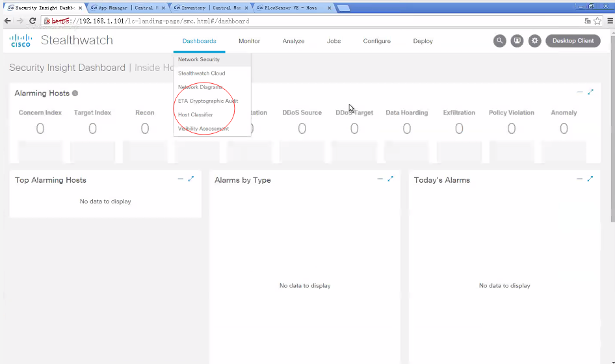This screenshot has height=364, width=615.
Task: Close the App Manager browser tab
Action: click(164, 8)
